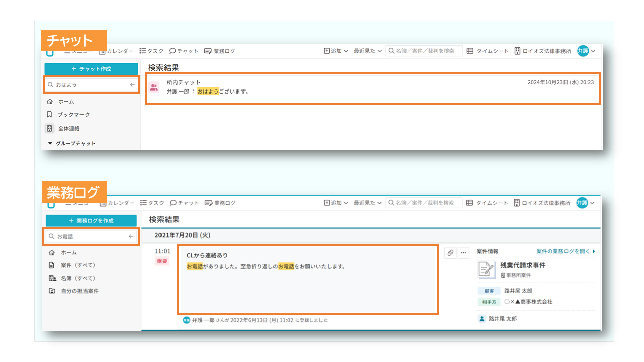Click the 残業代請求事件 case title
Screen dimensions: 644x362
pyautogui.click(x=523, y=265)
